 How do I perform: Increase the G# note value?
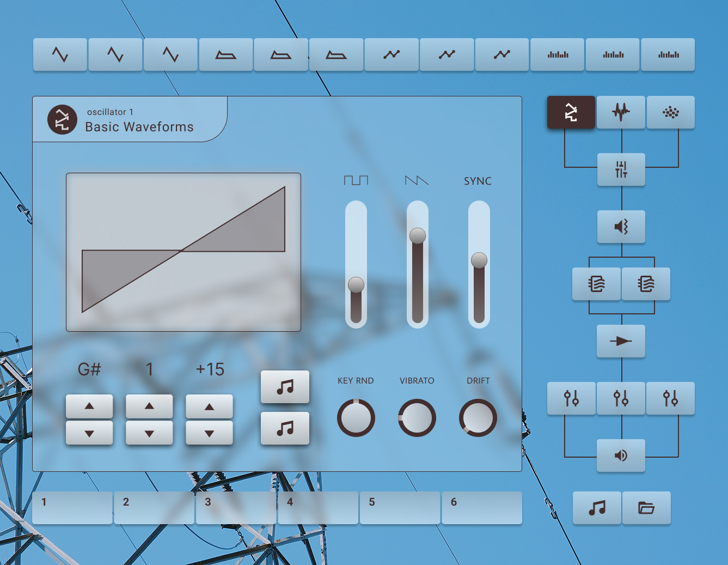[x=89, y=406]
